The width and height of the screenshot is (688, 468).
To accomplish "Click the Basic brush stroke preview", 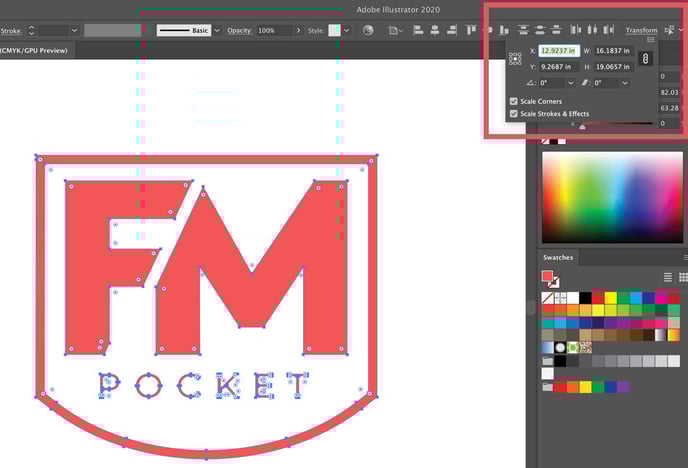I will click(183, 30).
